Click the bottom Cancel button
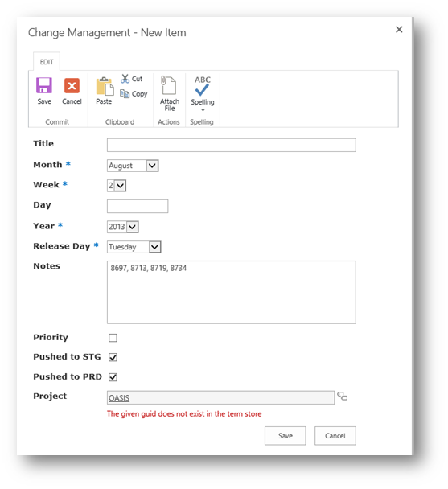 coord(335,436)
